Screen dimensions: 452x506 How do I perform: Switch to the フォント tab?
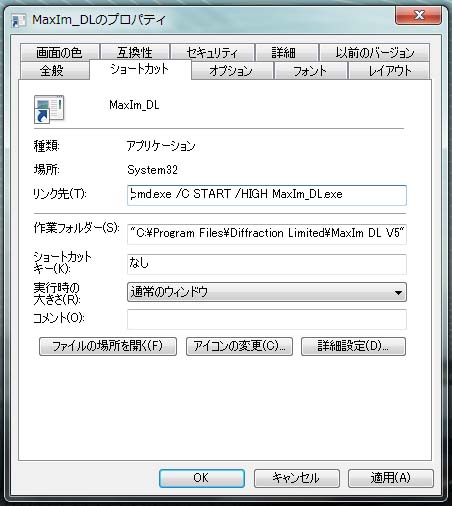310,70
